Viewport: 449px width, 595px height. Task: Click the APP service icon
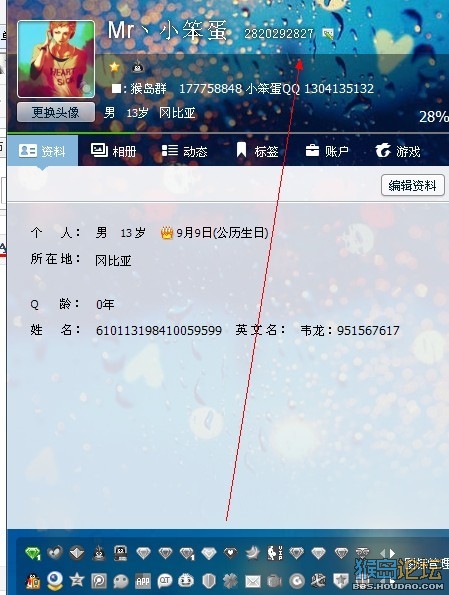(143, 581)
